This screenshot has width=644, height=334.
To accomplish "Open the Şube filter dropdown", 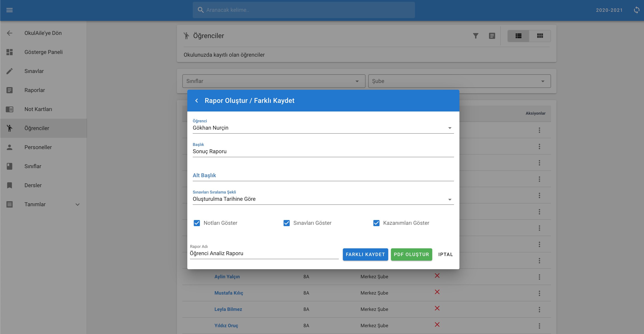I will 459,81.
